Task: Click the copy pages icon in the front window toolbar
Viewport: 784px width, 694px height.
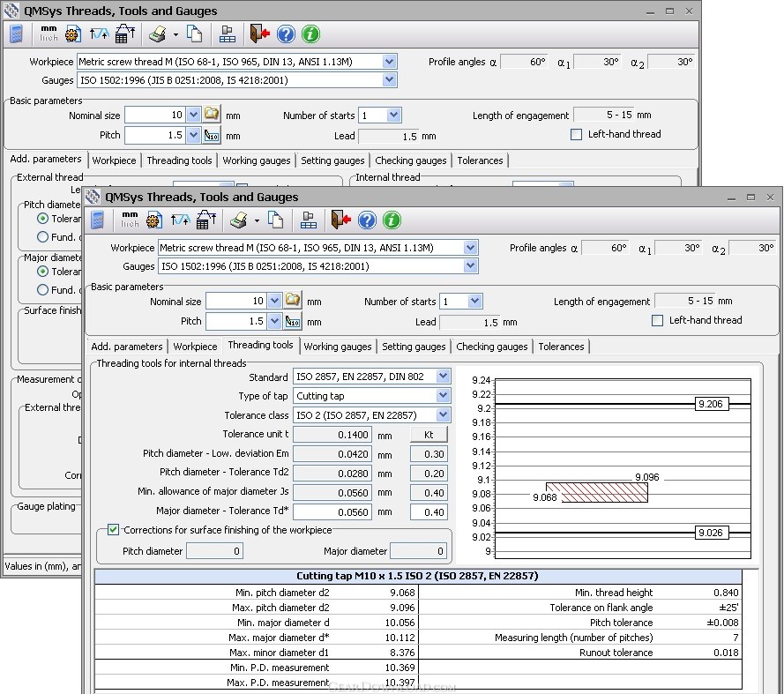Action: click(275, 220)
